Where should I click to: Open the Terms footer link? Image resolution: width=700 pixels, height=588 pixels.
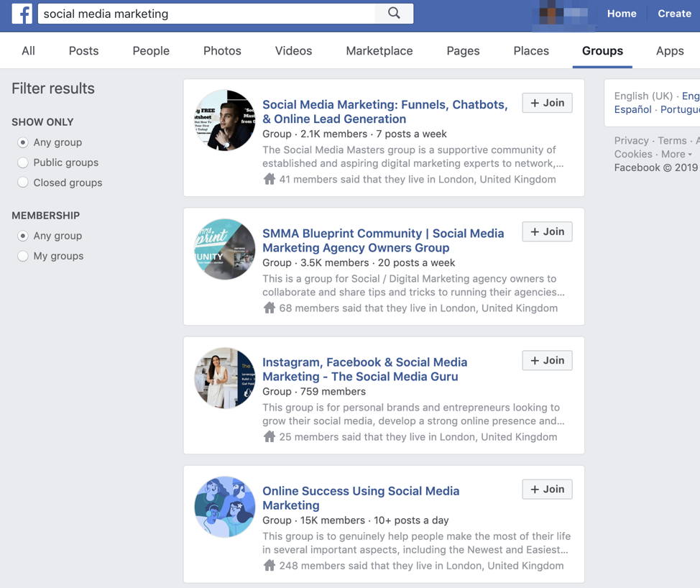(x=672, y=141)
